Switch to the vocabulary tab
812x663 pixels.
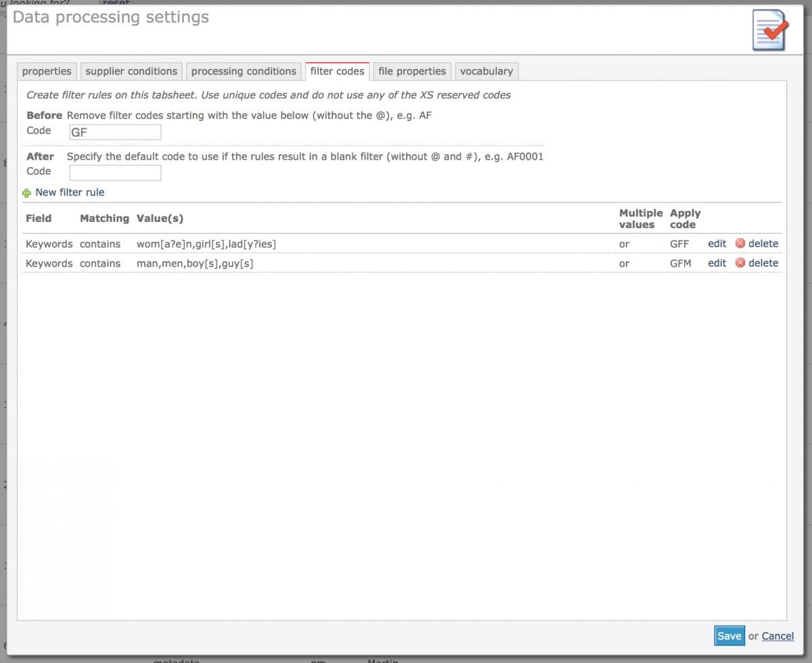coord(486,71)
